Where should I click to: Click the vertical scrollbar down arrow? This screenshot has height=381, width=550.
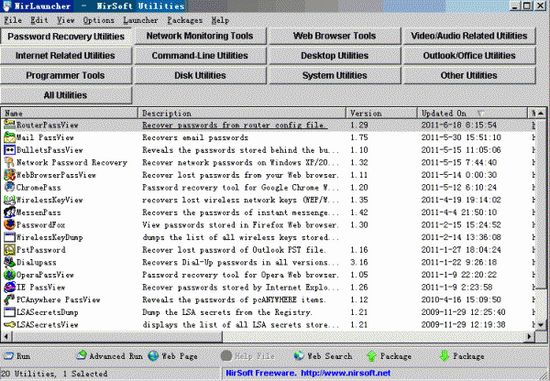click(x=541, y=325)
